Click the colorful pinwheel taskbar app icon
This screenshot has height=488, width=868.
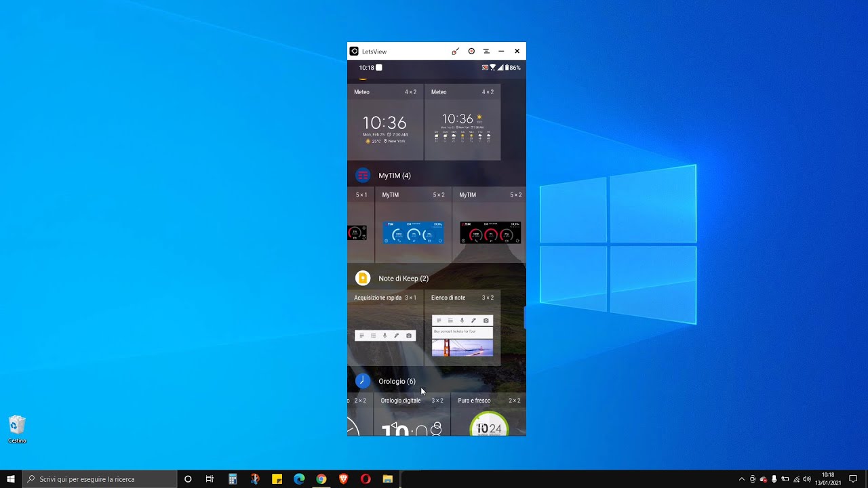[255, 479]
